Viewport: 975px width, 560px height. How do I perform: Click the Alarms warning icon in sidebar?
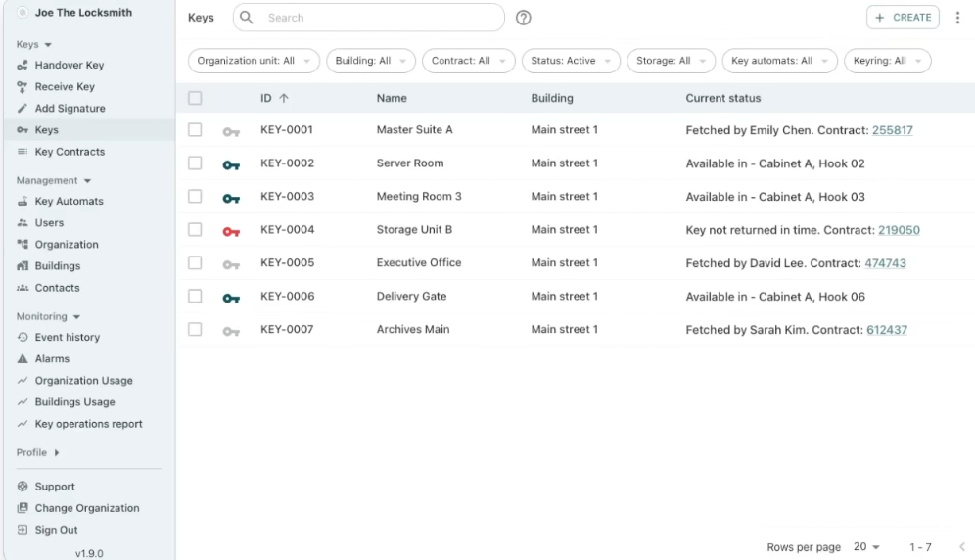(23, 359)
